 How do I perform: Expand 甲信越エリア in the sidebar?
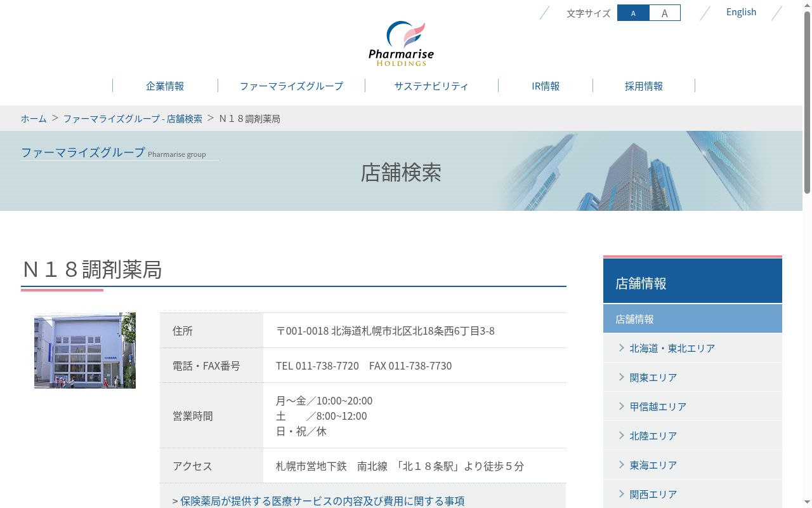pos(693,406)
